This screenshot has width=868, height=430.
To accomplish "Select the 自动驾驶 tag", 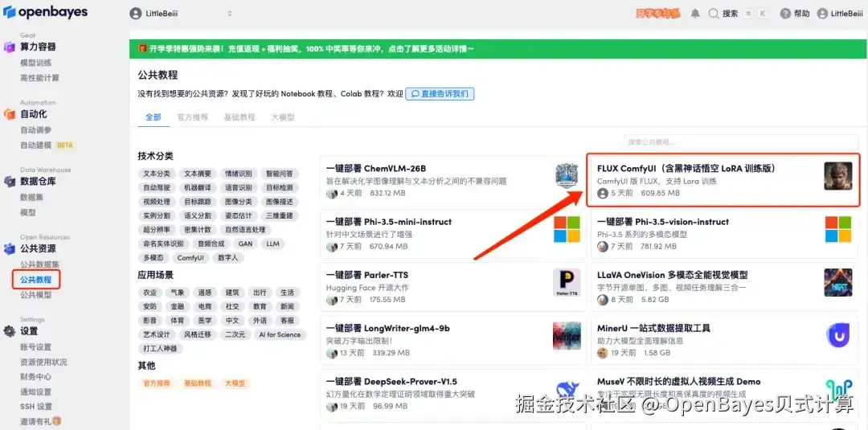I will 157,187.
